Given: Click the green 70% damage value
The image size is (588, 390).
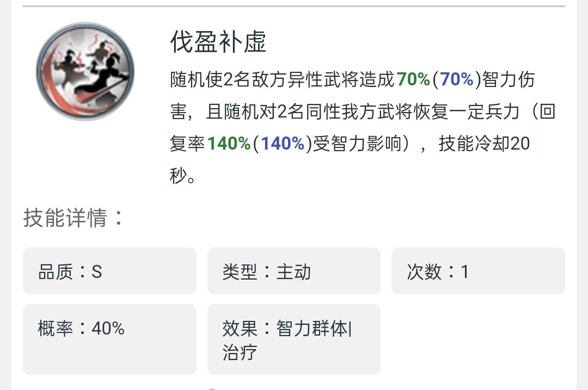Looking at the screenshot, I should pyautogui.click(x=413, y=79).
